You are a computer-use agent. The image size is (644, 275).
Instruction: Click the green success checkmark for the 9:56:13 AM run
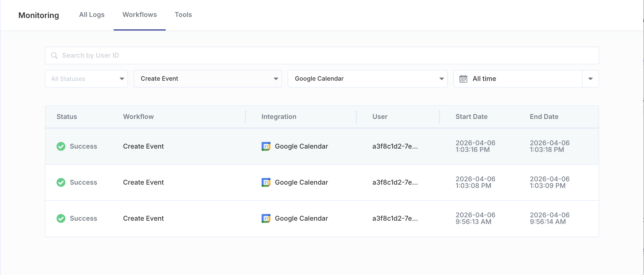click(x=61, y=218)
